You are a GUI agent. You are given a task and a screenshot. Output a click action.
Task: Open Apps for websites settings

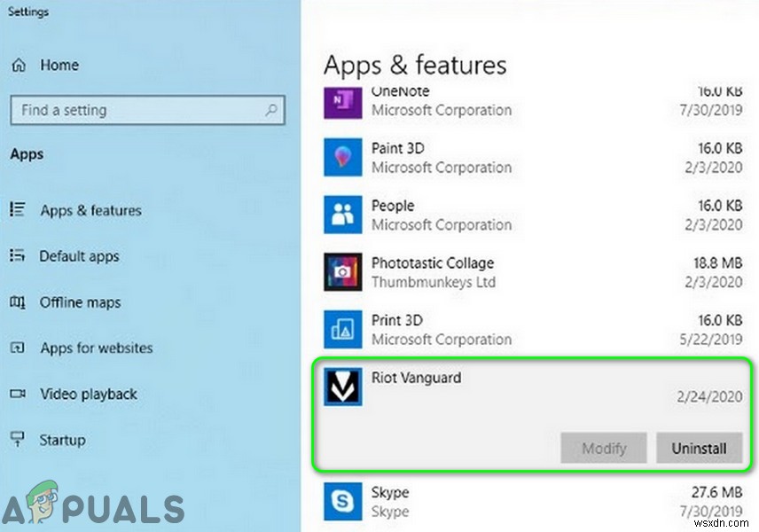click(x=96, y=348)
